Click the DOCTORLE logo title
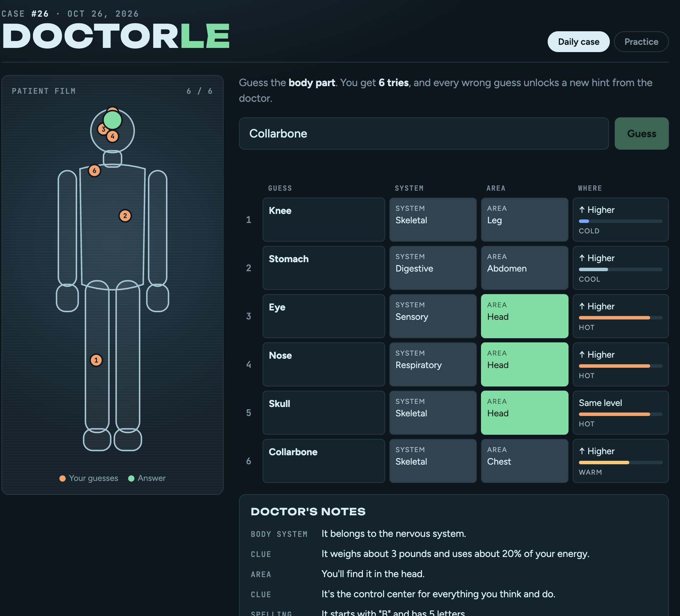The height and width of the screenshot is (616, 680). tap(116, 36)
